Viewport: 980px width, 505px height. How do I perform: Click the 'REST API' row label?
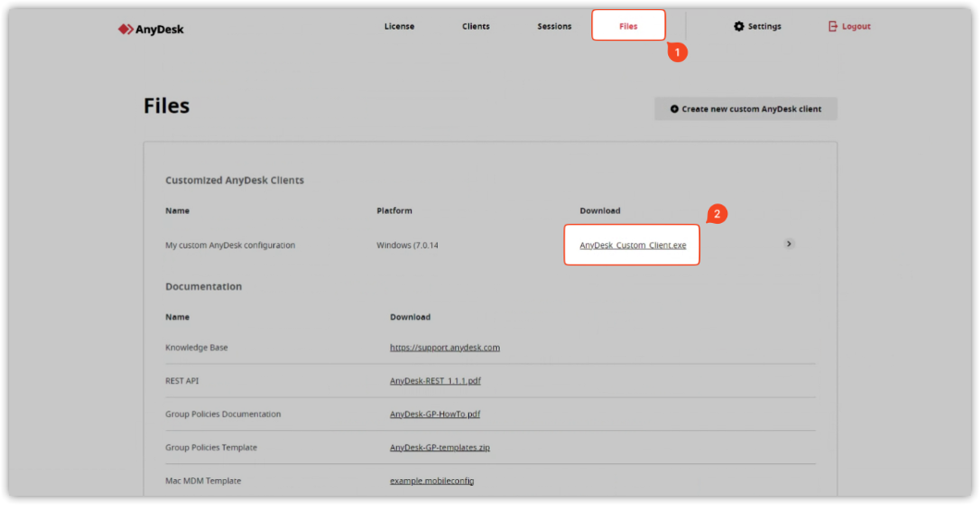(182, 381)
